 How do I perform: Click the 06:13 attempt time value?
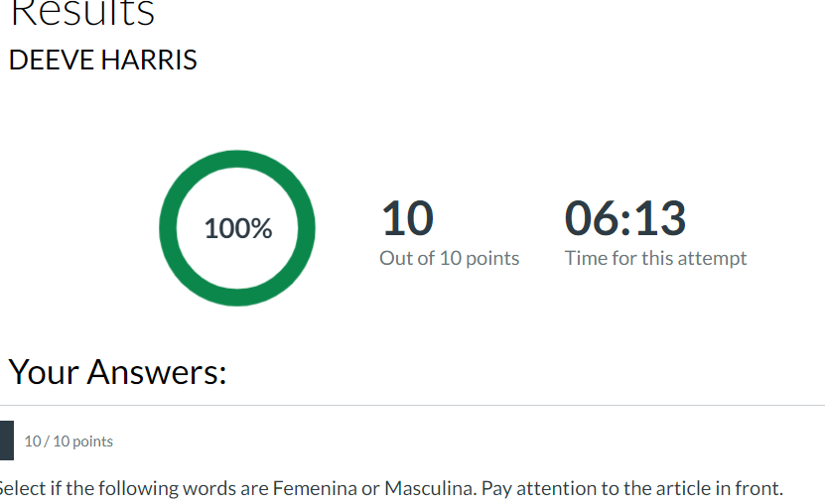pos(625,218)
